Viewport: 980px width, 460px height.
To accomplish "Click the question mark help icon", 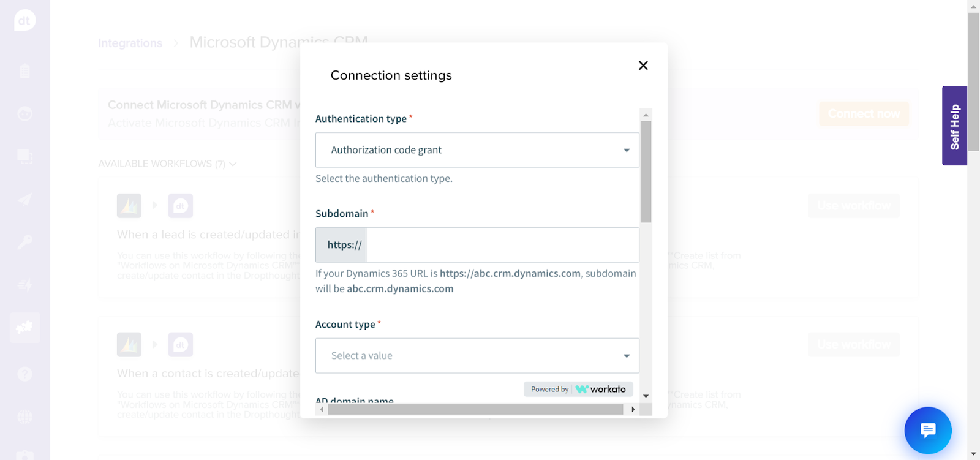I will (24, 374).
